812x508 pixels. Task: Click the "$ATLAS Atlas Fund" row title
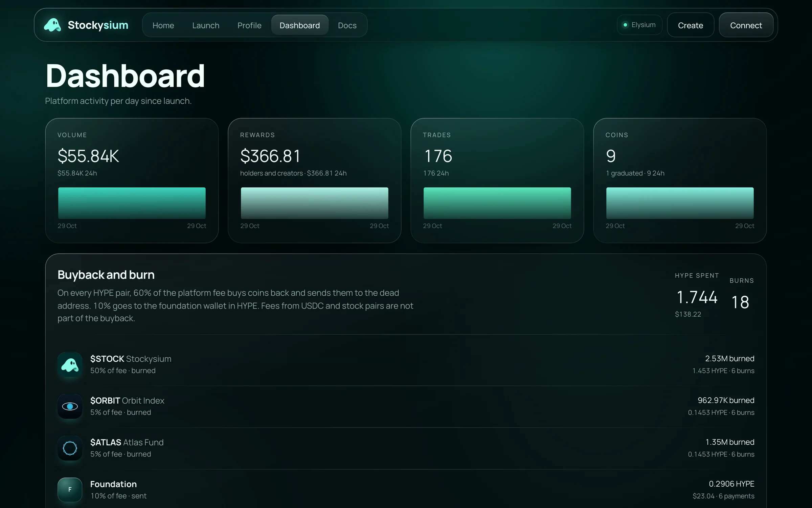(127, 443)
